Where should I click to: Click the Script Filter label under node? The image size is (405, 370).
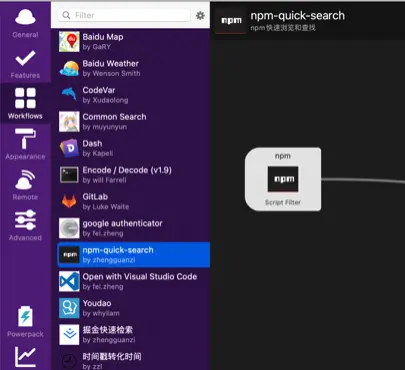tap(283, 202)
